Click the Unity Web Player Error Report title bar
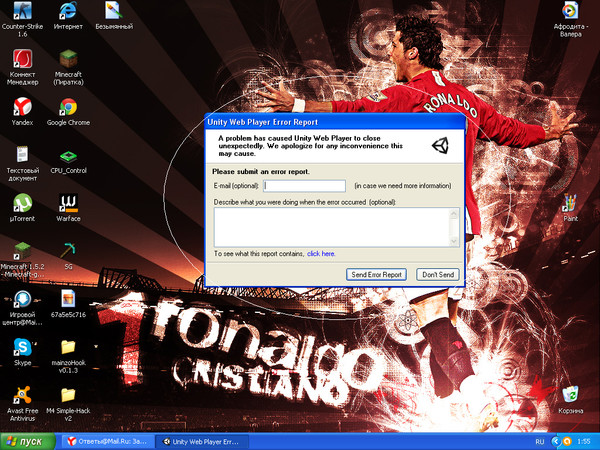The width and height of the screenshot is (600, 450). tap(335, 122)
